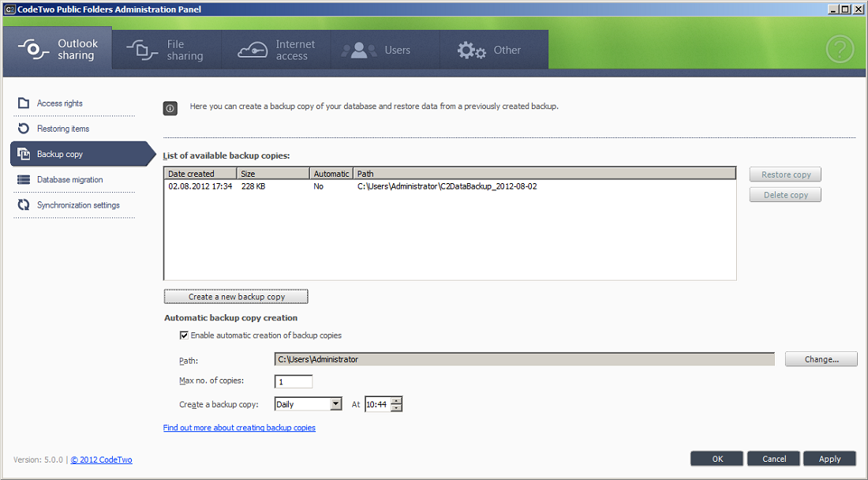
Task: Minimize the Administration Panel window
Action: point(834,9)
